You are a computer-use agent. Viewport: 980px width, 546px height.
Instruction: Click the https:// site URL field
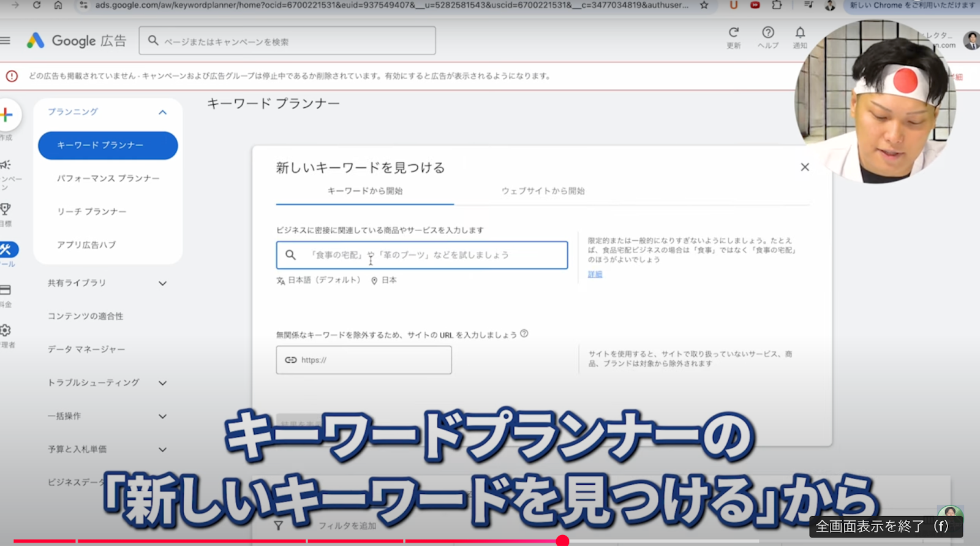click(x=364, y=360)
